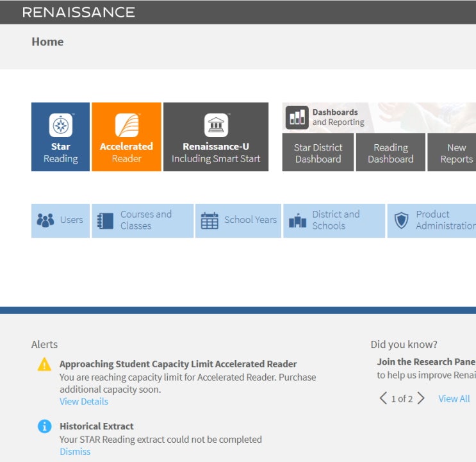This screenshot has width=476, height=462.
Task: Click the Product Administration shield icon
Action: click(x=401, y=221)
